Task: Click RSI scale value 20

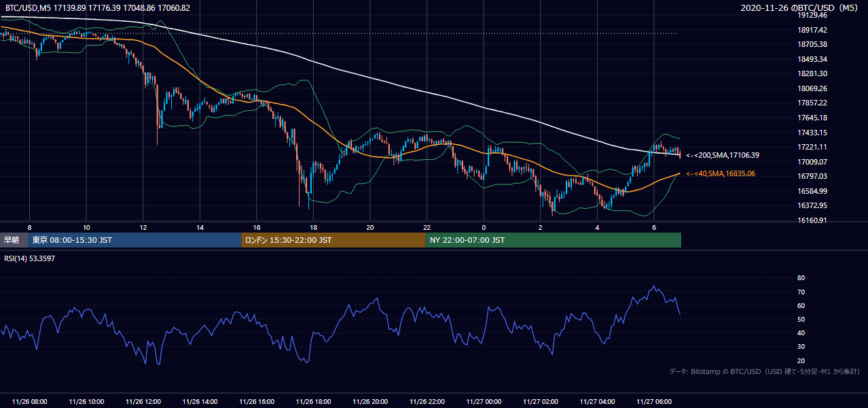Action: tap(801, 360)
